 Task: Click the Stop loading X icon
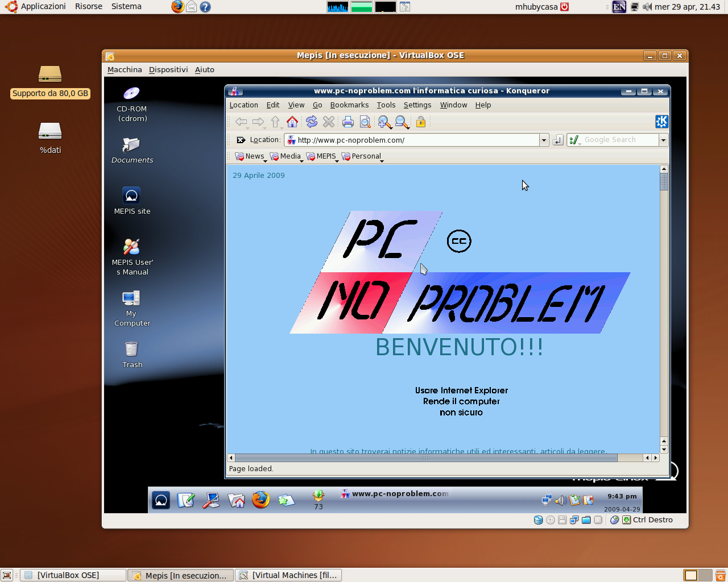click(329, 122)
